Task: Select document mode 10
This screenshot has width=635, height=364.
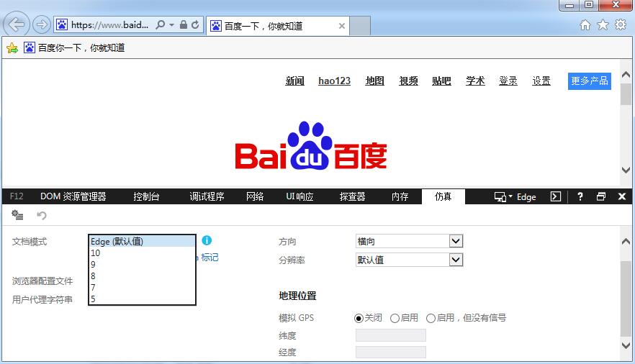Action: pyautogui.click(x=142, y=253)
